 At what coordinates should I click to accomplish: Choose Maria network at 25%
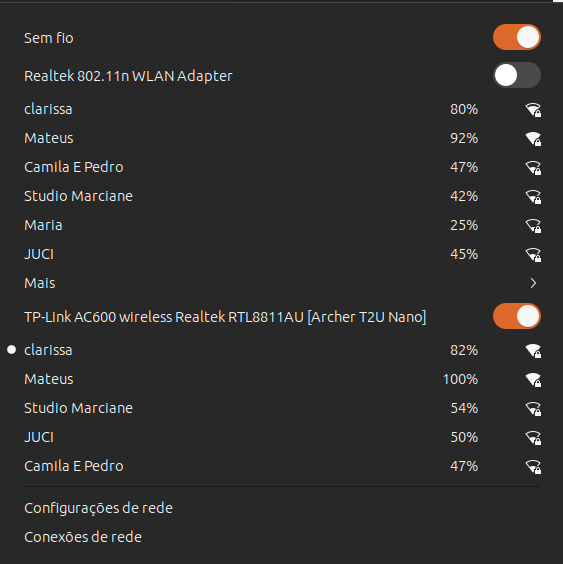click(x=281, y=226)
